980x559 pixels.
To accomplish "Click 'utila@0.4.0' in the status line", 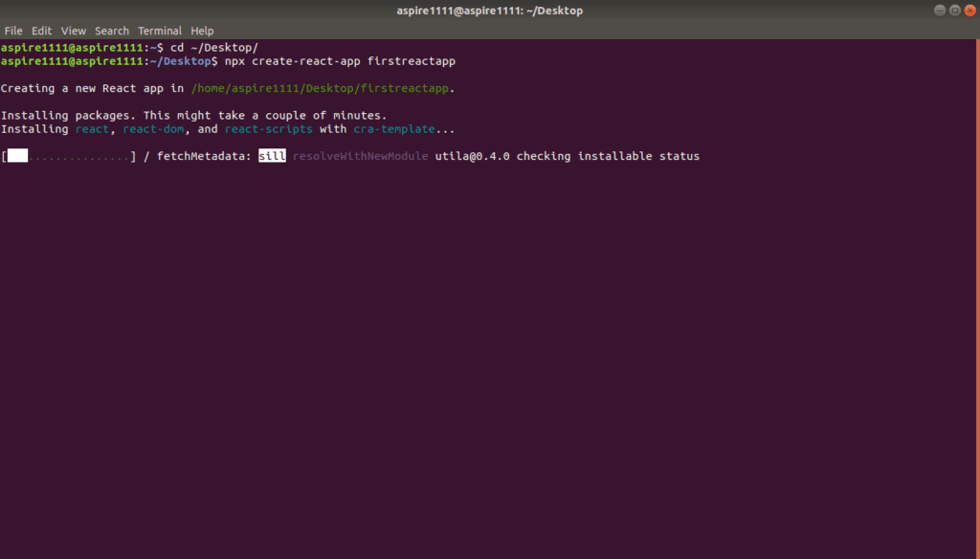I will click(472, 156).
